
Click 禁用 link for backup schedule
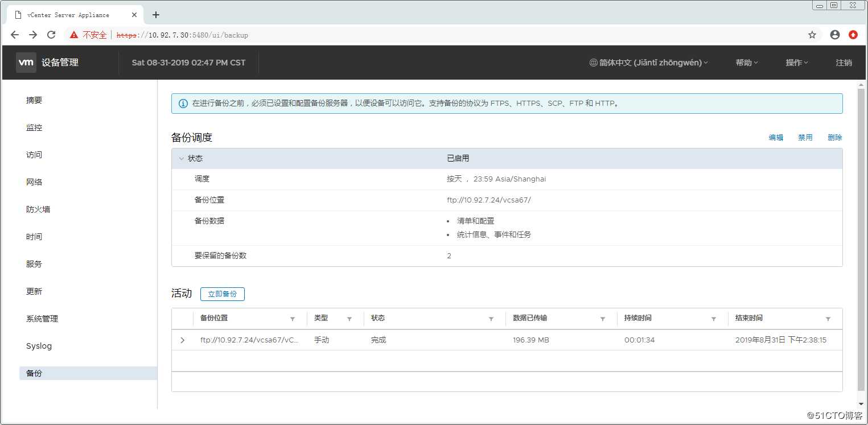[x=805, y=138]
